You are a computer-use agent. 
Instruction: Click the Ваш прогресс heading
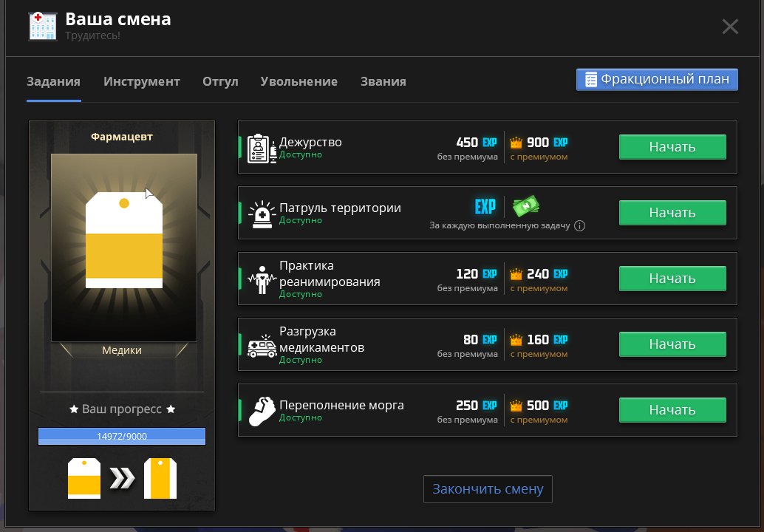click(122, 409)
